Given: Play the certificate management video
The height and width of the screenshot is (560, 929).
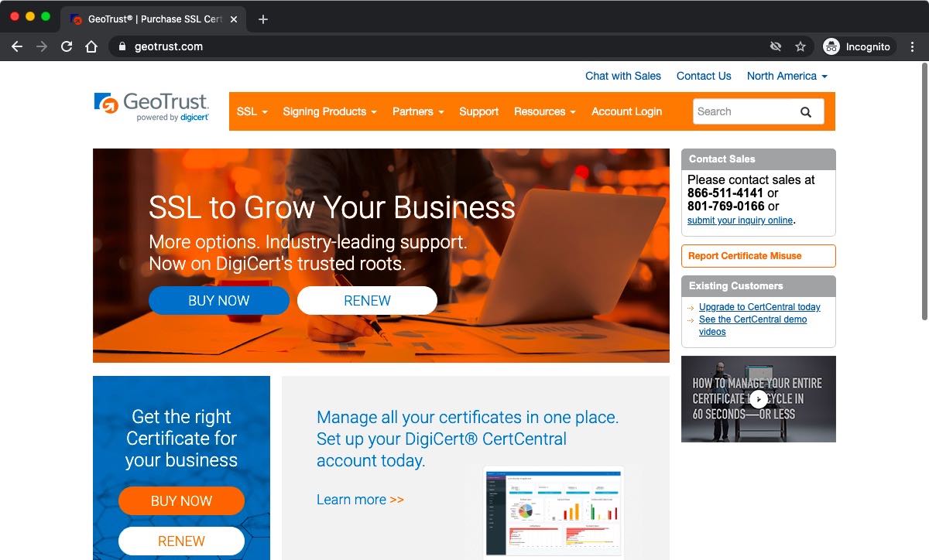Looking at the screenshot, I should click(758, 398).
